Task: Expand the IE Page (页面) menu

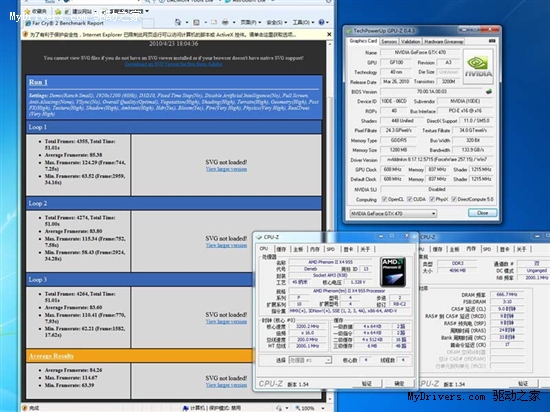Action: pyautogui.click(x=250, y=22)
